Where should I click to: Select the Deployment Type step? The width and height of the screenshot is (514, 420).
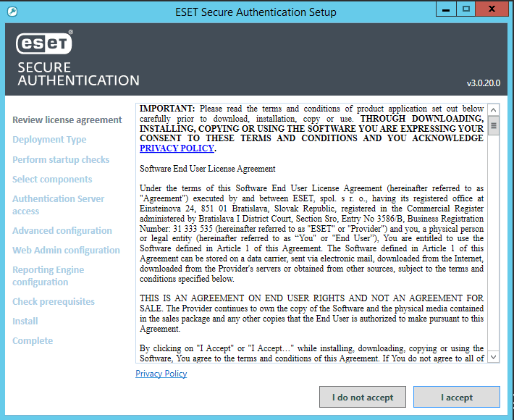pos(49,140)
